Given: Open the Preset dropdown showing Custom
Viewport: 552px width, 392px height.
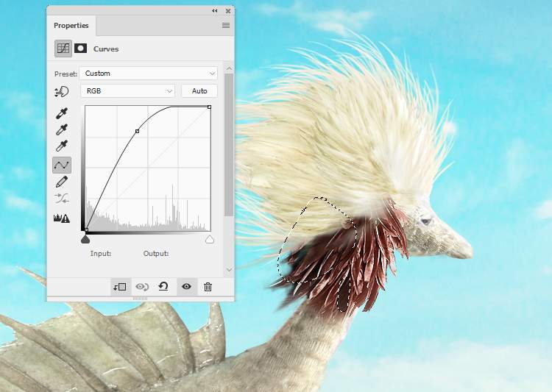Looking at the screenshot, I should 149,74.
